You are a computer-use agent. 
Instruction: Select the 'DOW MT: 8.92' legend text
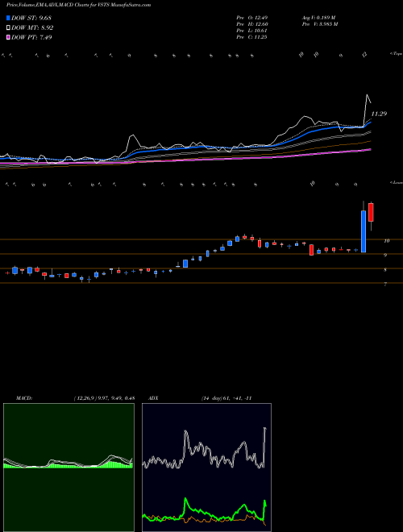32,28
